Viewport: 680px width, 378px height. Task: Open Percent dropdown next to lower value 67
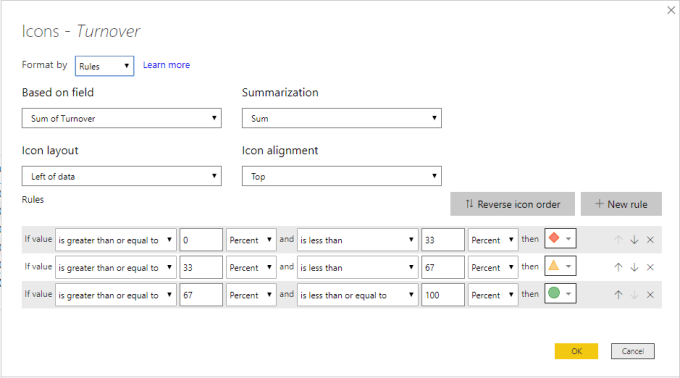[x=251, y=295]
